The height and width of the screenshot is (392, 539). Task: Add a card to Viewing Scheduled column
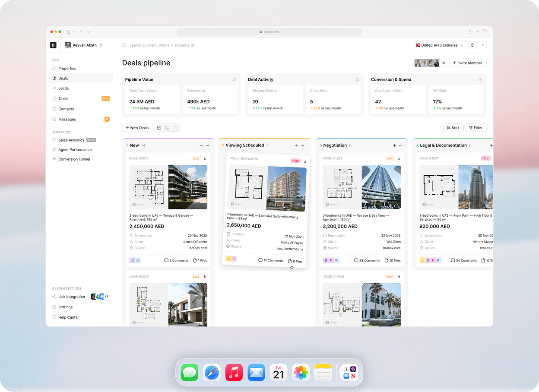click(296, 145)
